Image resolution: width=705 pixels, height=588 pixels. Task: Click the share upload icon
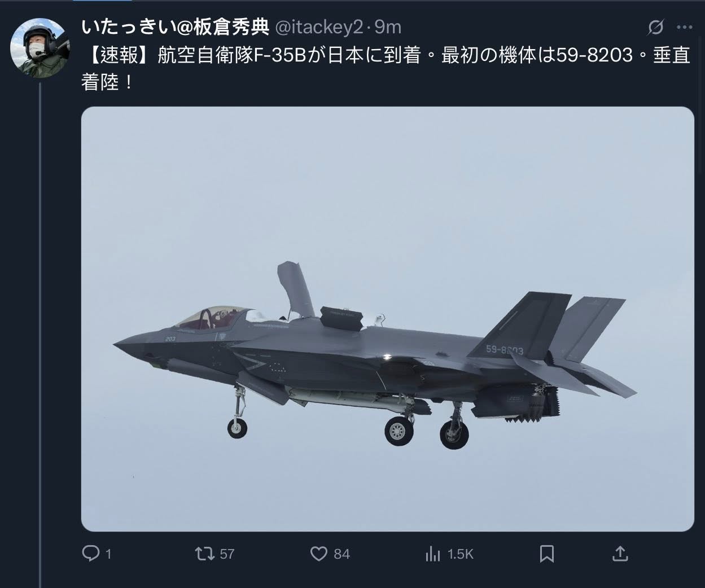[x=620, y=554]
